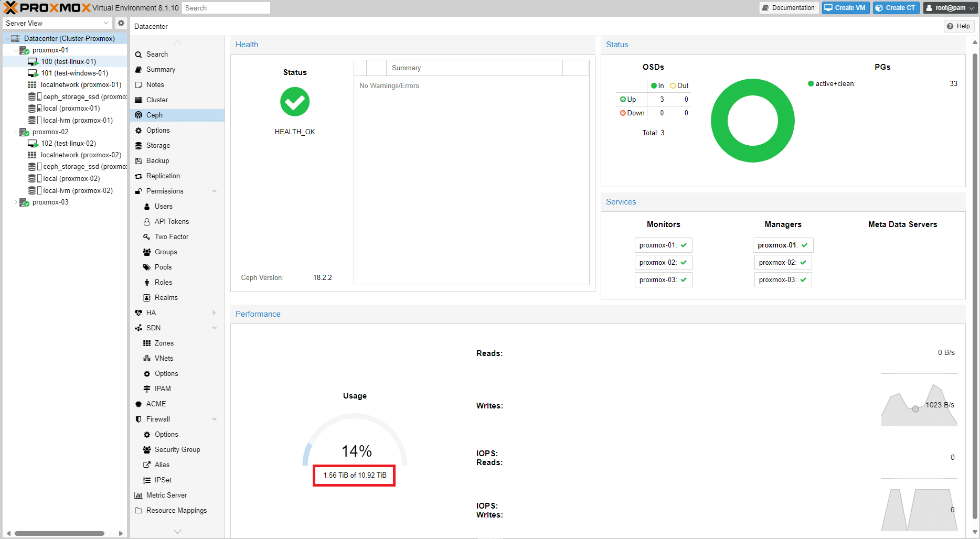This screenshot has height=539, width=980.
Task: Click the Summary book icon
Action: click(139, 70)
